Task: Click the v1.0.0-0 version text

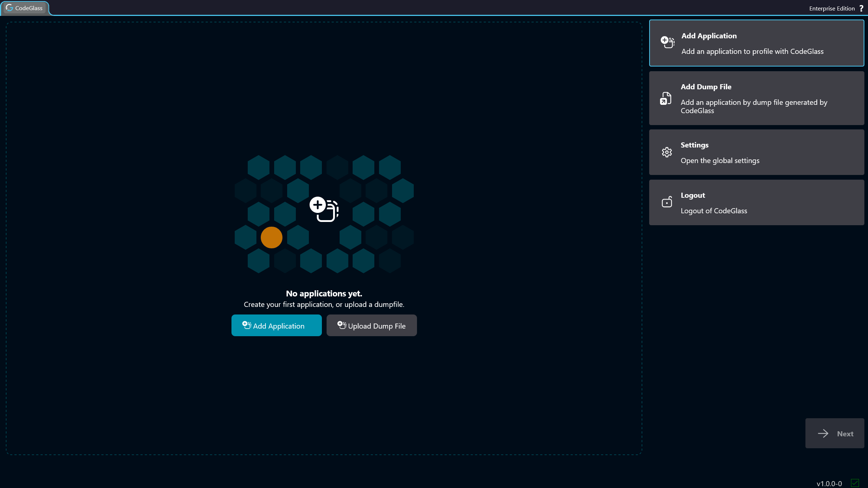Action: click(x=829, y=484)
